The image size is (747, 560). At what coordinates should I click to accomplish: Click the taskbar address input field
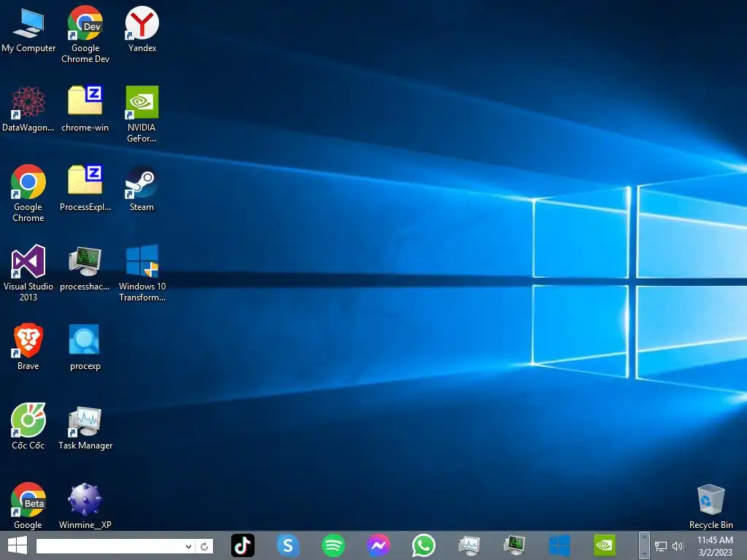click(110, 546)
